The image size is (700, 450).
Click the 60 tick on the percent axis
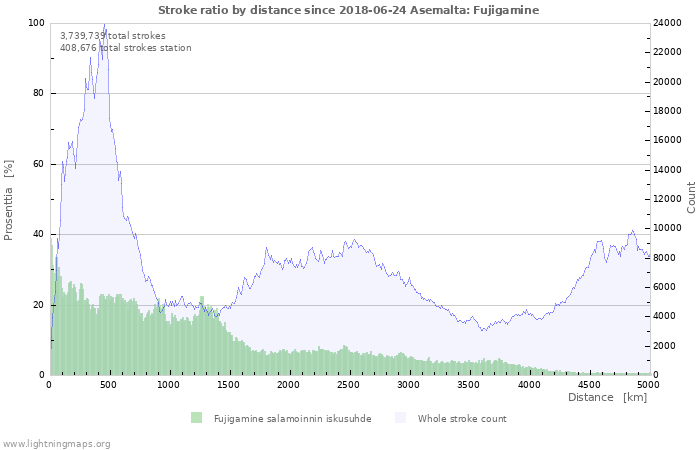coord(38,164)
